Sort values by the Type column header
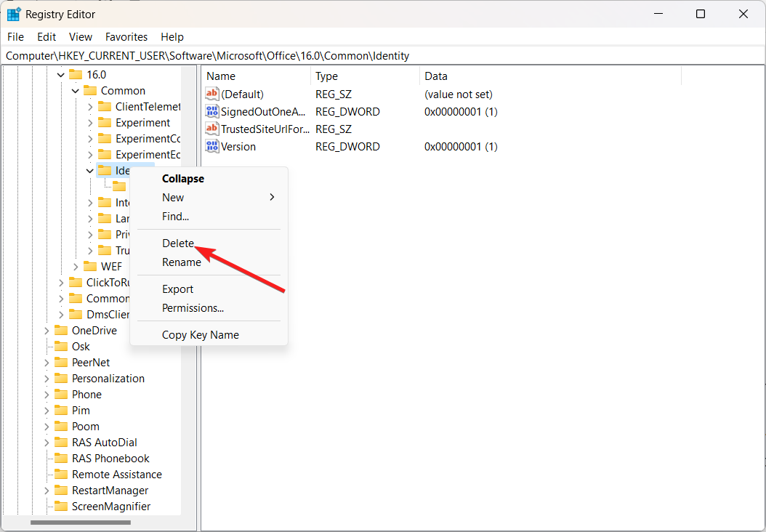Screen dimensions: 766x532 coord(366,76)
